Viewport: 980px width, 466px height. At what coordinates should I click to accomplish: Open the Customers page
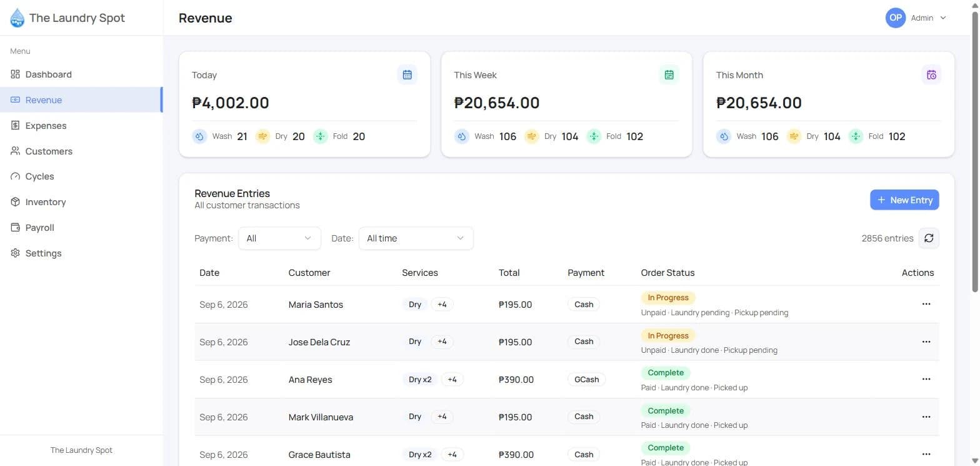81,151
